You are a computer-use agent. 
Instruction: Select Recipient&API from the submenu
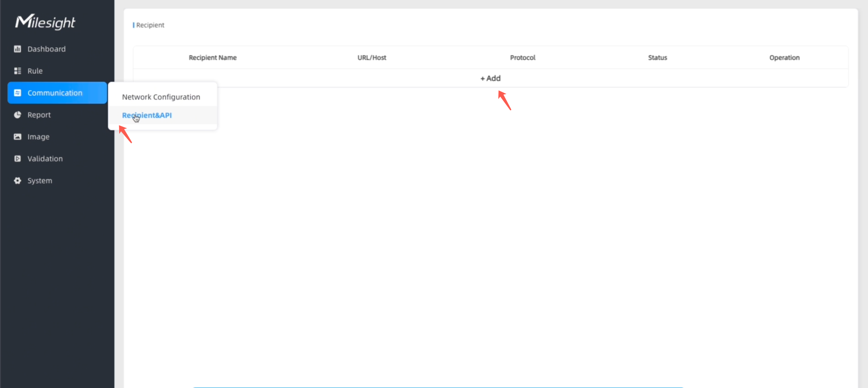pos(147,115)
